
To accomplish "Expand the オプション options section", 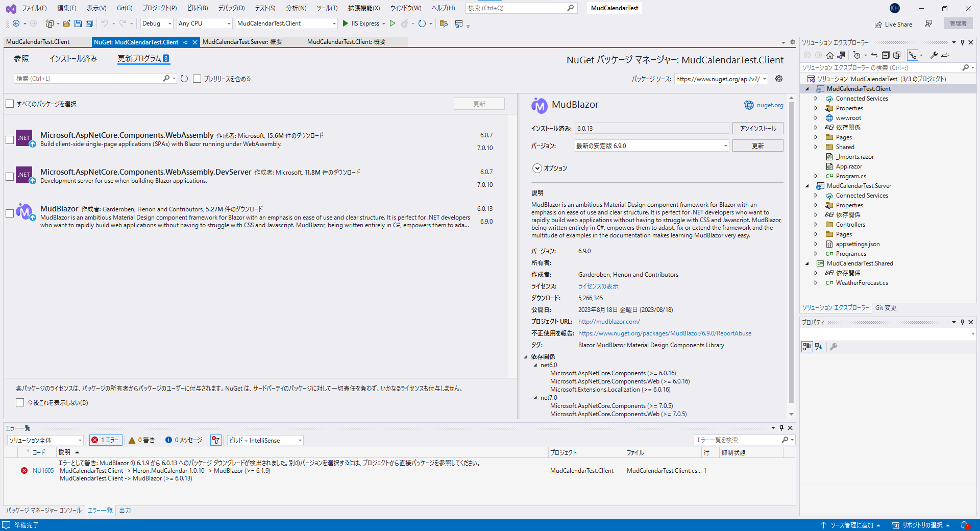I will point(537,168).
